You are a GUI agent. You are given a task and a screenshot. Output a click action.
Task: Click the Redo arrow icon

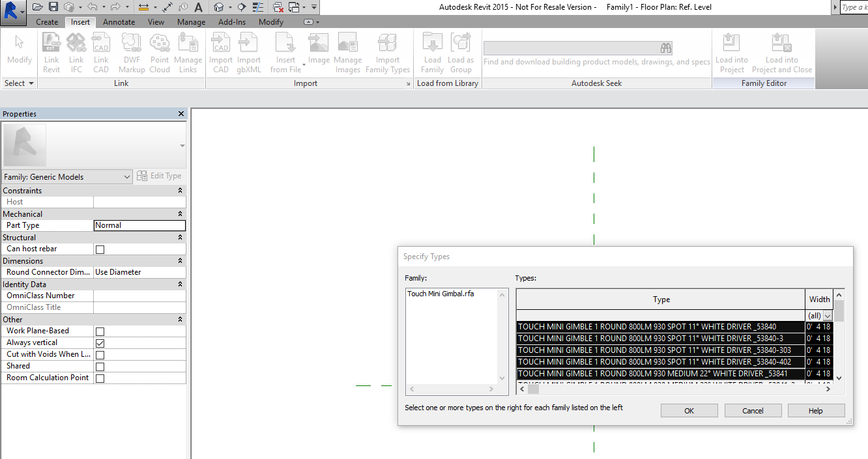[x=116, y=7]
